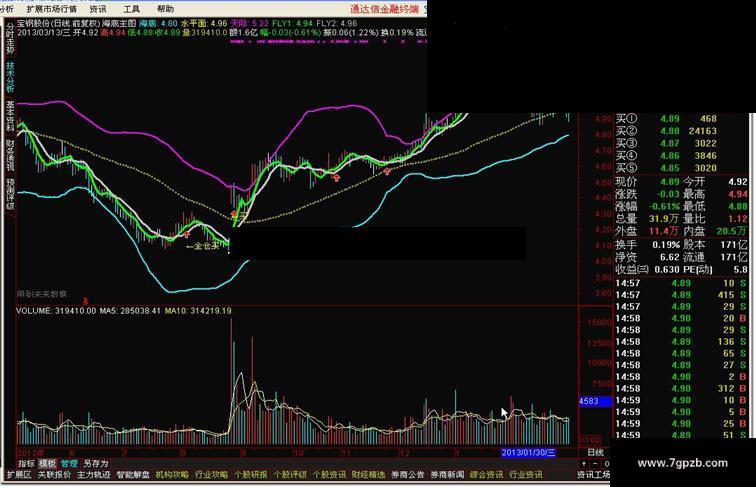Open the 综合资讯 bottom tab

(486, 475)
